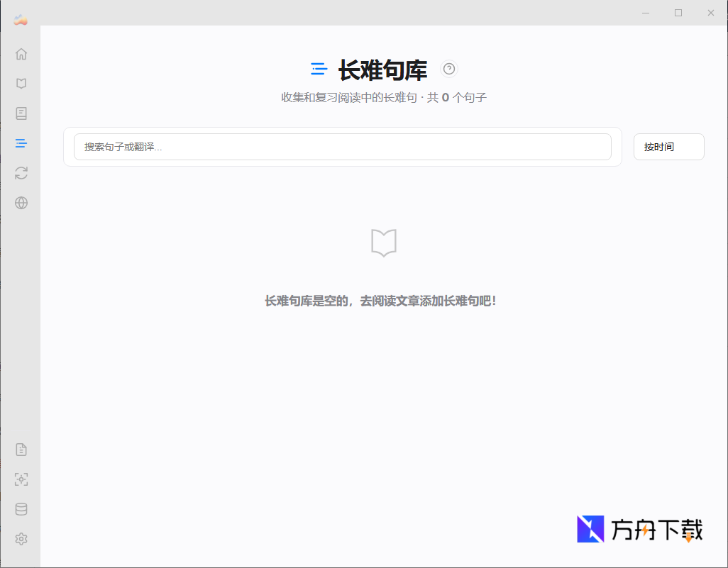Click the app logo in the top-left corner
Screen dimensions: 728x568
(x=20, y=19)
